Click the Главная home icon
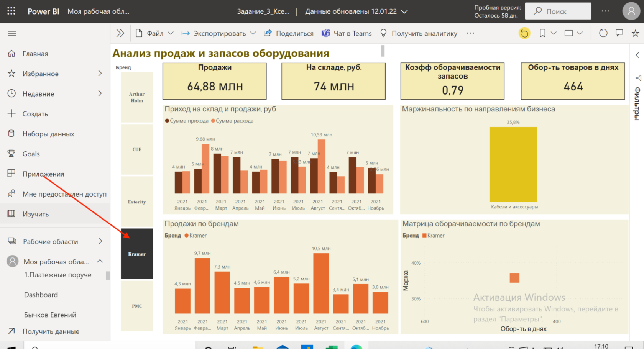 pyautogui.click(x=11, y=53)
